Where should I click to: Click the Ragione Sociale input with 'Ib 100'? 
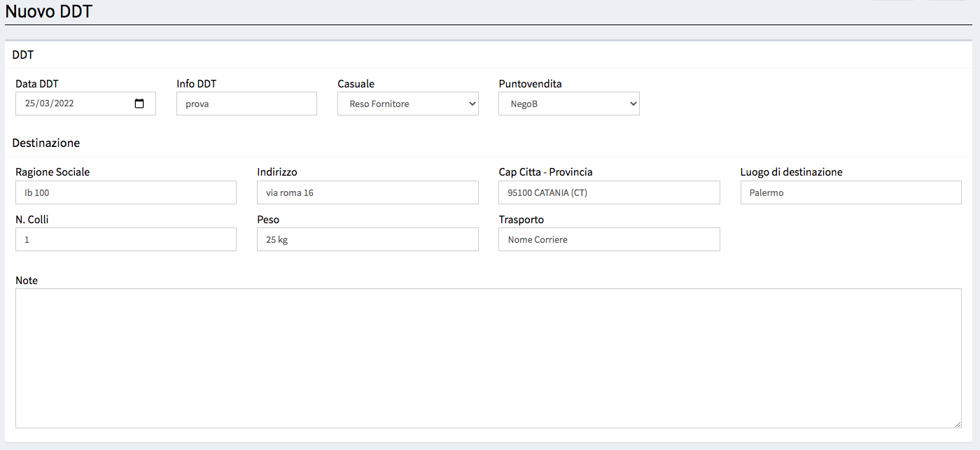click(x=126, y=192)
